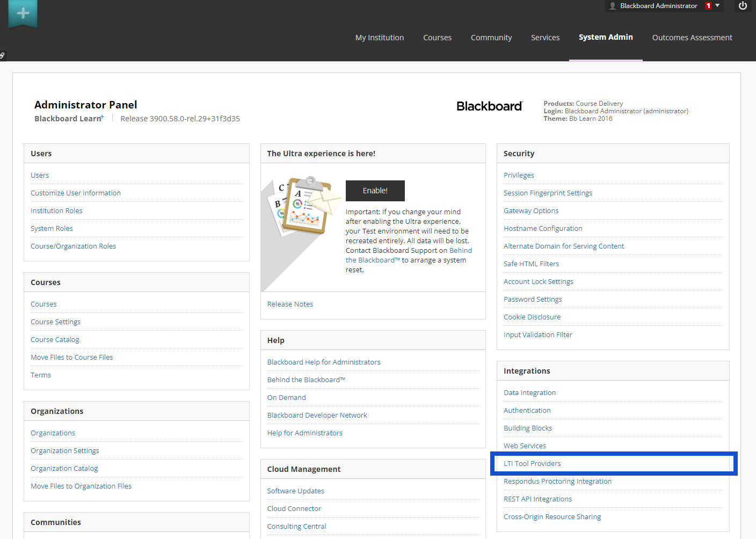Switch to the Community tab
The width and height of the screenshot is (756, 539).
click(491, 38)
